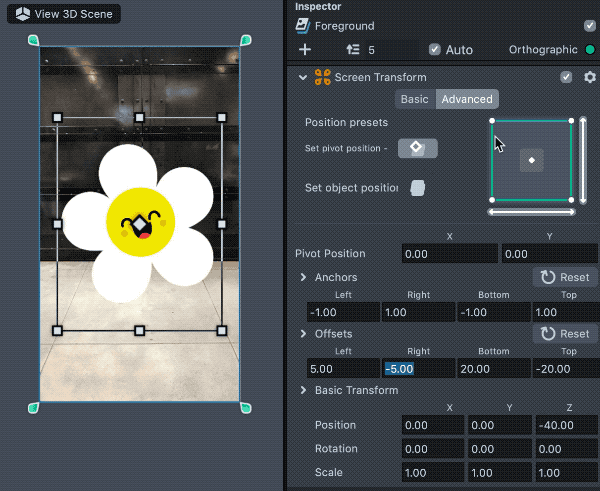Click the View 3D Scene cube icon
Viewport: 600px width, 491px height.
point(22,15)
